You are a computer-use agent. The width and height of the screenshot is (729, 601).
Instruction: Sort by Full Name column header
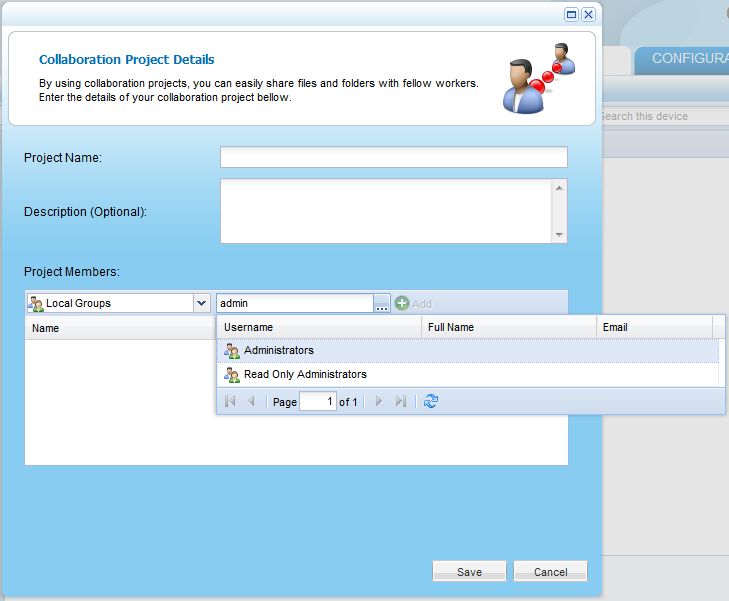[509, 327]
